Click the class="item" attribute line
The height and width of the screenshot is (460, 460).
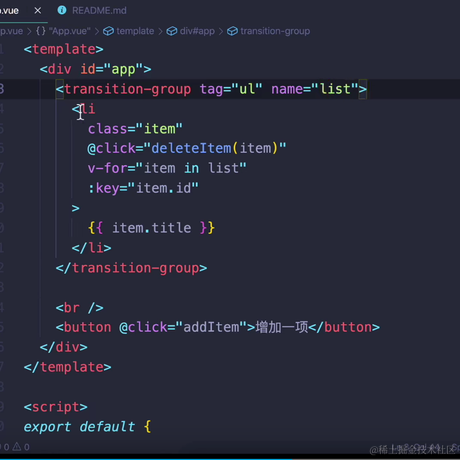tap(135, 129)
